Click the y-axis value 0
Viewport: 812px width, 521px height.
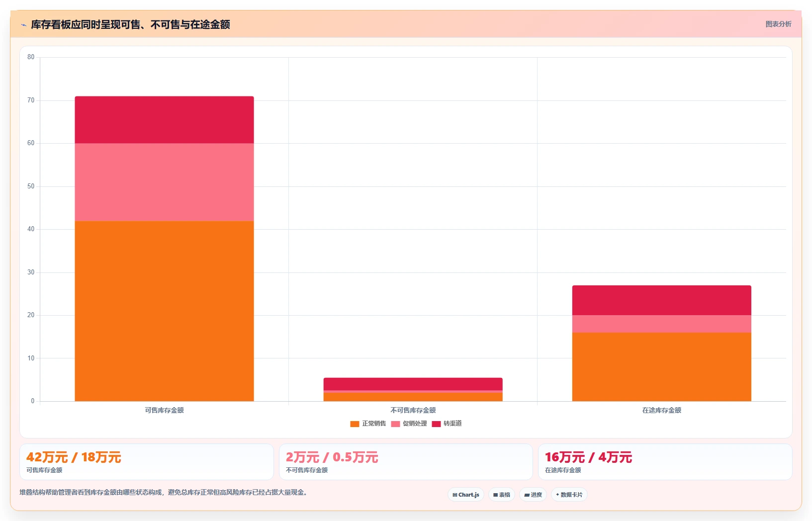click(33, 401)
